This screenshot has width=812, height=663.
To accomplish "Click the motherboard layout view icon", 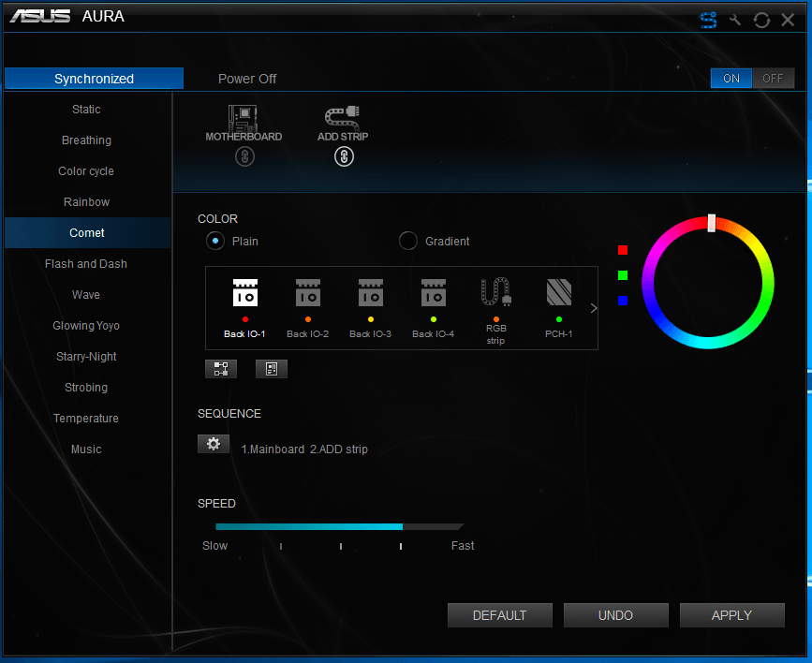I will pyautogui.click(x=272, y=369).
